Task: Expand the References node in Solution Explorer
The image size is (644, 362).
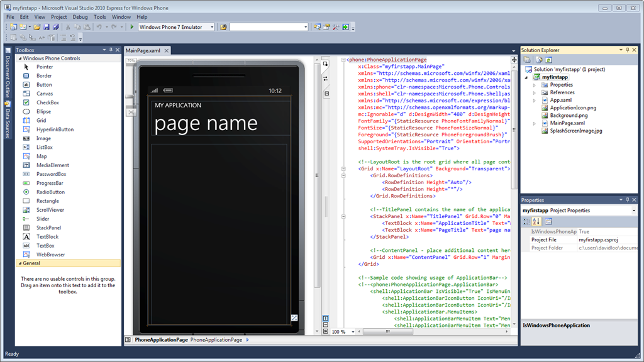Action: point(535,92)
